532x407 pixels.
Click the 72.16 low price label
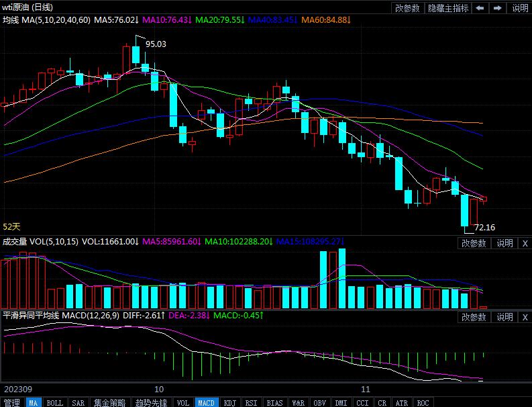click(x=485, y=227)
